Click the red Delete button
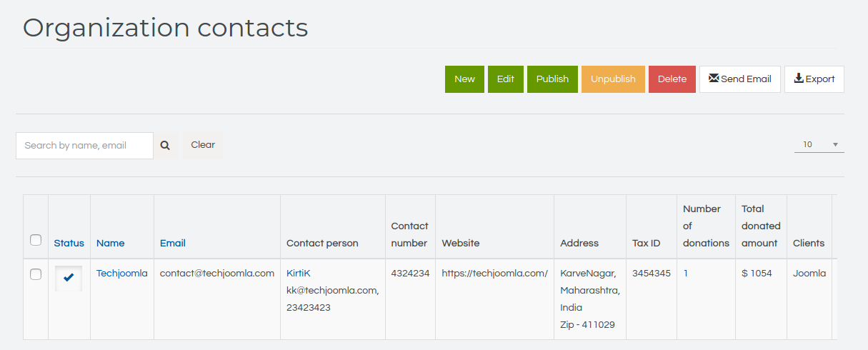868x350 pixels. [x=672, y=79]
